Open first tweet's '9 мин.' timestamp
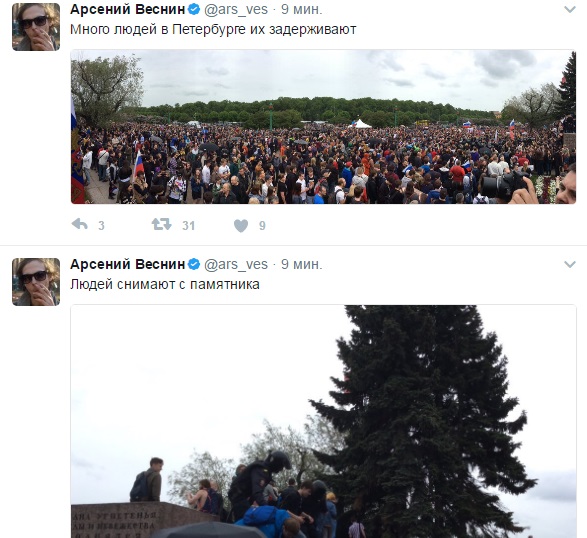 pyautogui.click(x=302, y=9)
